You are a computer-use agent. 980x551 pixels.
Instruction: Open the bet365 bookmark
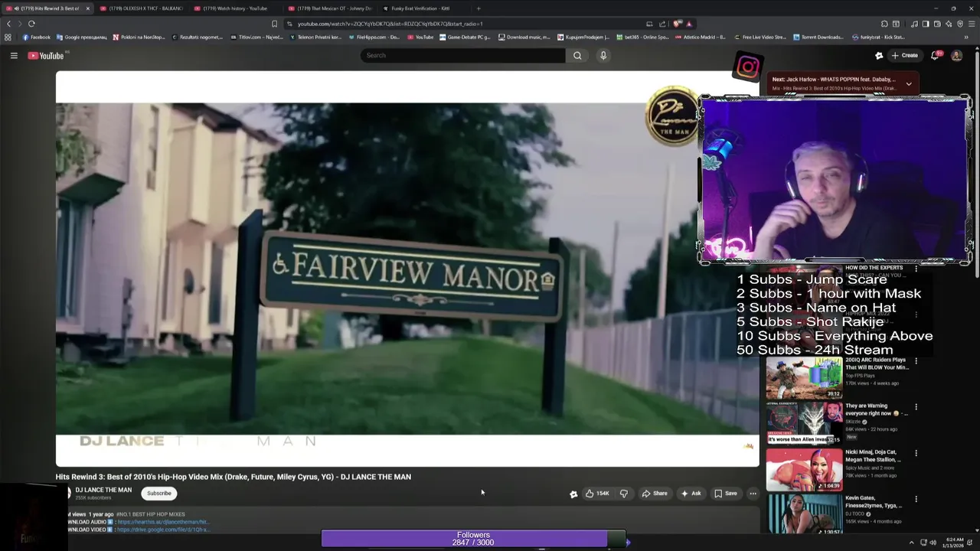click(642, 37)
